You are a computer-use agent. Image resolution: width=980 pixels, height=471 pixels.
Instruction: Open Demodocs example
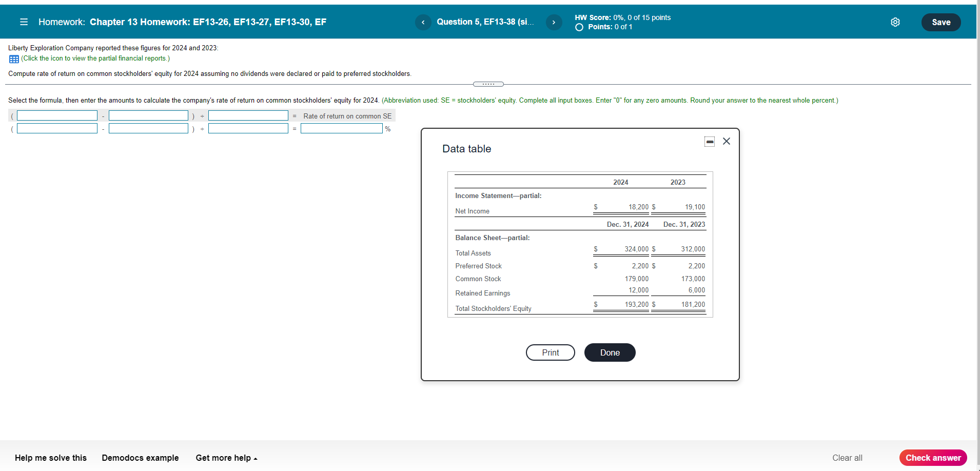pyautogui.click(x=140, y=458)
